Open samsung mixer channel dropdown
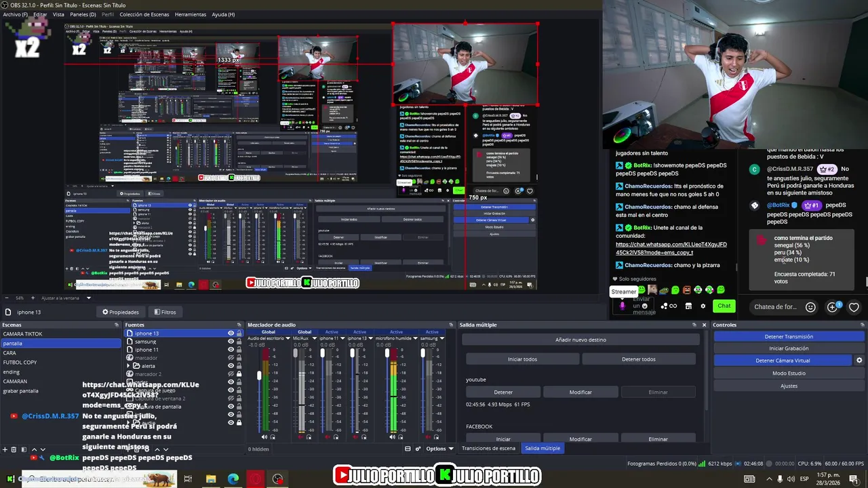The height and width of the screenshot is (488, 868). [x=441, y=338]
